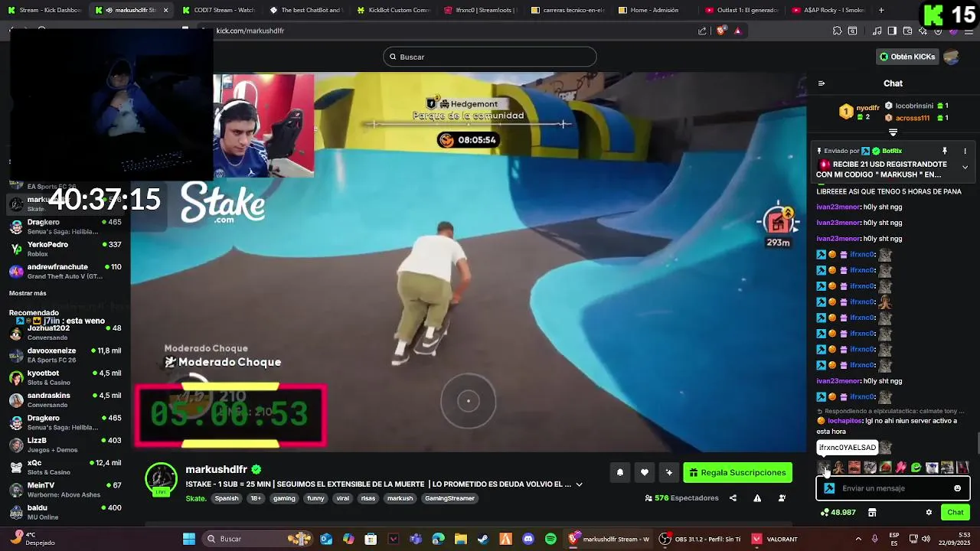Click the share page icon in address bar

[702, 31]
